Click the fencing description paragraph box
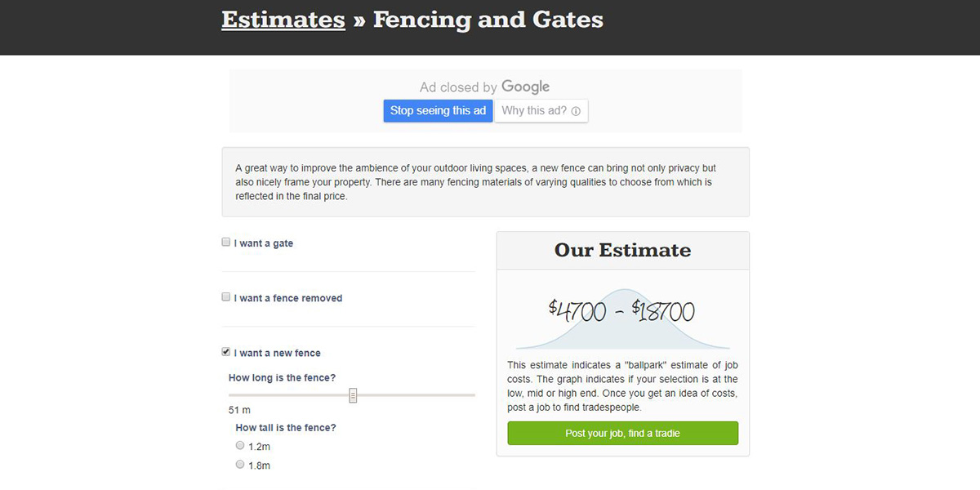Viewport: 980px width, 490px height. pos(485,182)
